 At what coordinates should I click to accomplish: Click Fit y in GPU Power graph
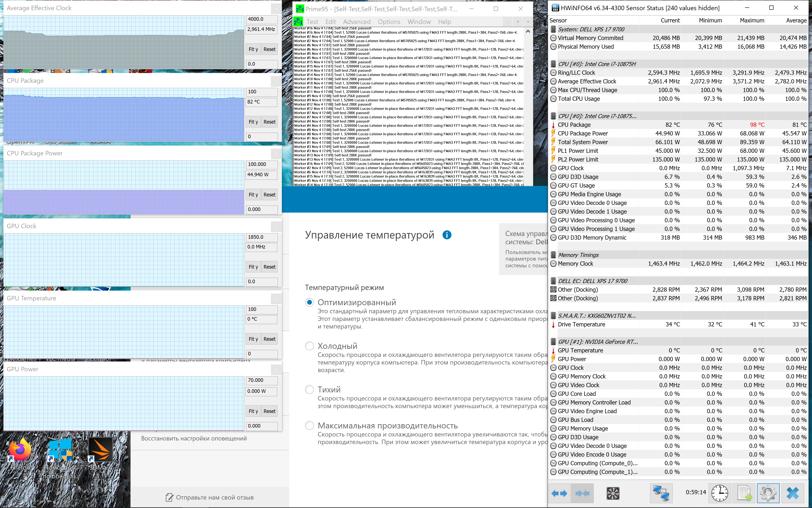click(253, 411)
